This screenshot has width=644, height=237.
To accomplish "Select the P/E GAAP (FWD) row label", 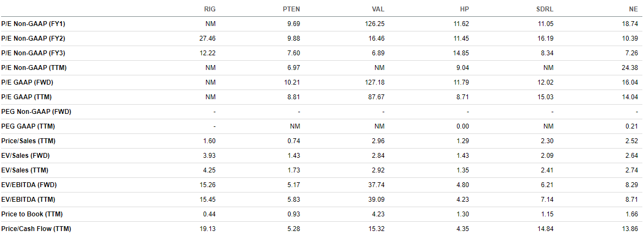I will 28,83.
